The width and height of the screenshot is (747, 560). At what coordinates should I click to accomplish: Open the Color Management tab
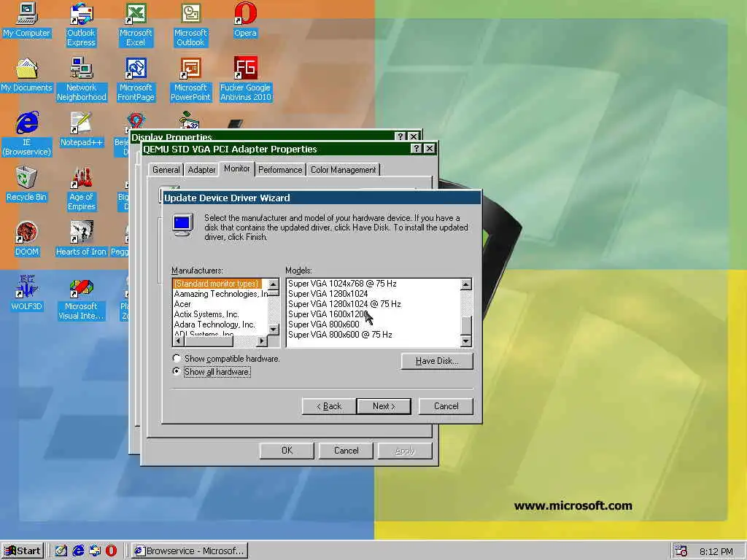(x=343, y=169)
